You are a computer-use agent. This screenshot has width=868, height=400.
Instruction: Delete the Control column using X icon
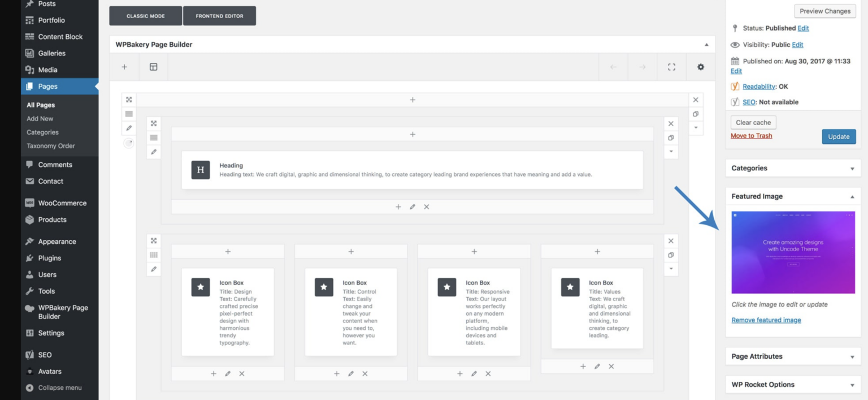pos(365,374)
